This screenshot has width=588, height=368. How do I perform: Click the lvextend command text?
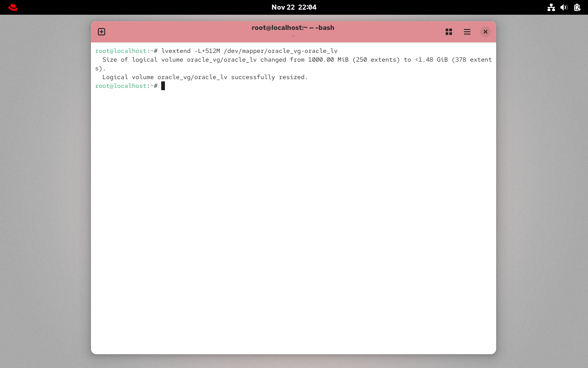coord(250,51)
